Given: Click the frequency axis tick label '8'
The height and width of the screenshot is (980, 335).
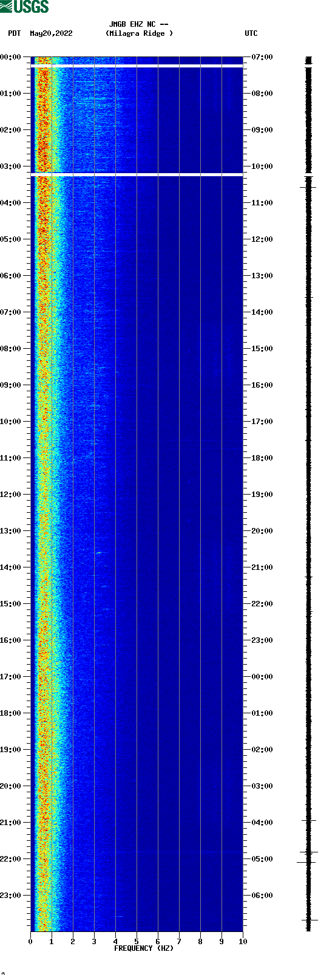Looking at the screenshot, I should tap(200, 942).
